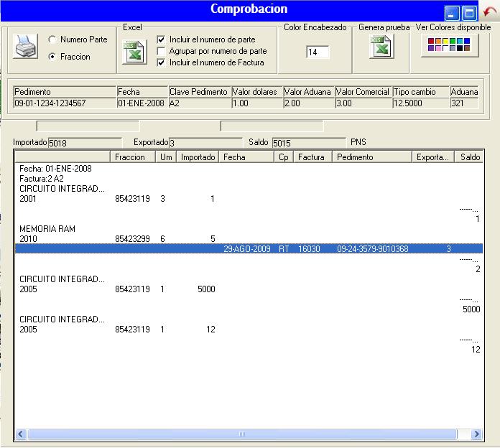The image size is (500, 448).
Task: Click the Exportado field showing 3
Action: click(205, 143)
